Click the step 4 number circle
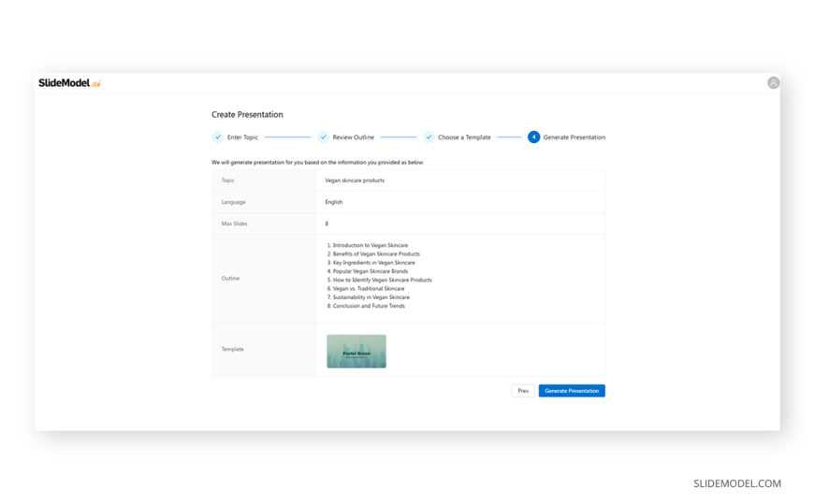The width and height of the screenshot is (814, 504). [533, 137]
